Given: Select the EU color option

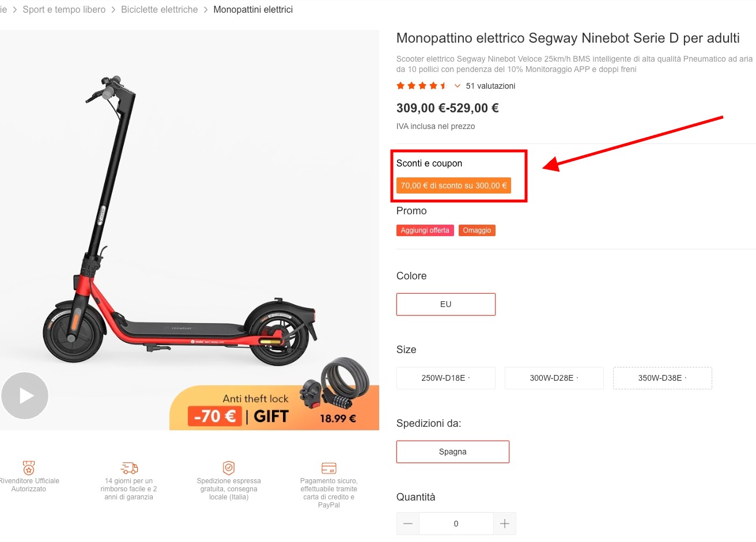Looking at the screenshot, I should (445, 304).
